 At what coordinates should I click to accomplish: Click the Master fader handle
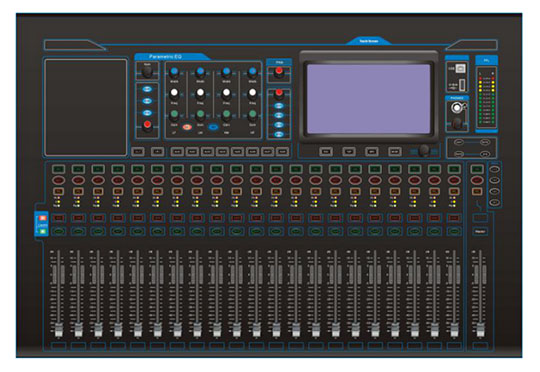pyautogui.click(x=480, y=330)
